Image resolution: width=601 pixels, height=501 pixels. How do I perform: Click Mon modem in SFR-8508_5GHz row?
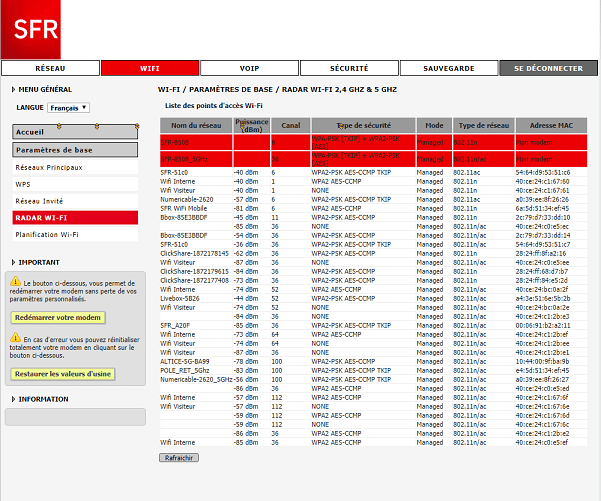click(x=534, y=159)
